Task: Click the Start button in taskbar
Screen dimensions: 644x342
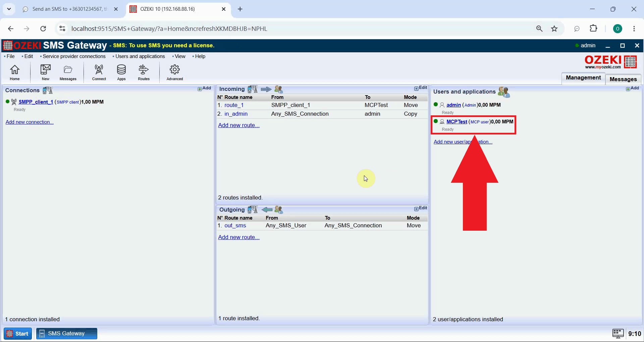Action: tap(18, 334)
